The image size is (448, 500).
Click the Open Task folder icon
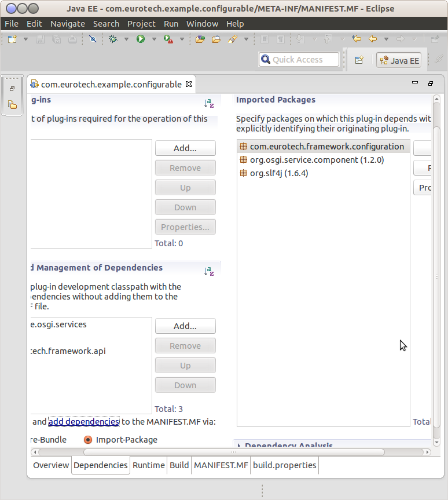pyautogui.click(x=216, y=39)
